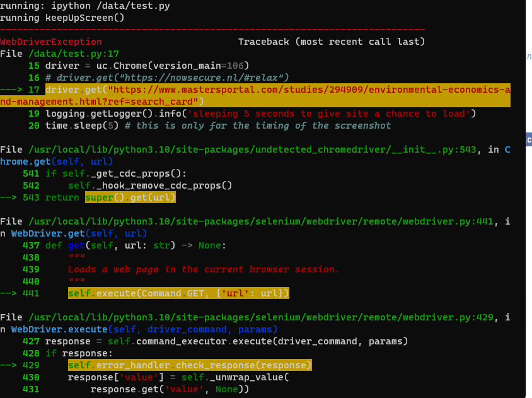Click 'Traceback (most recent call last)' text

[332, 42]
